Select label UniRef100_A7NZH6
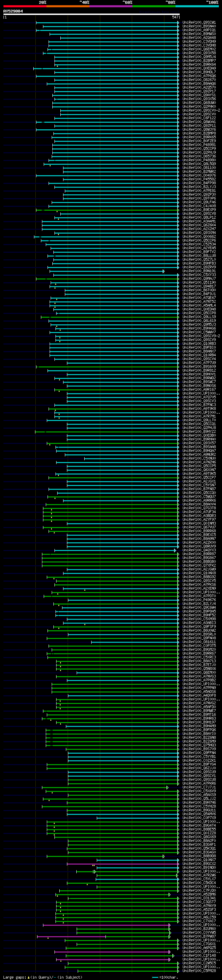Screen dimensions: 222x980 pos(199,462)
